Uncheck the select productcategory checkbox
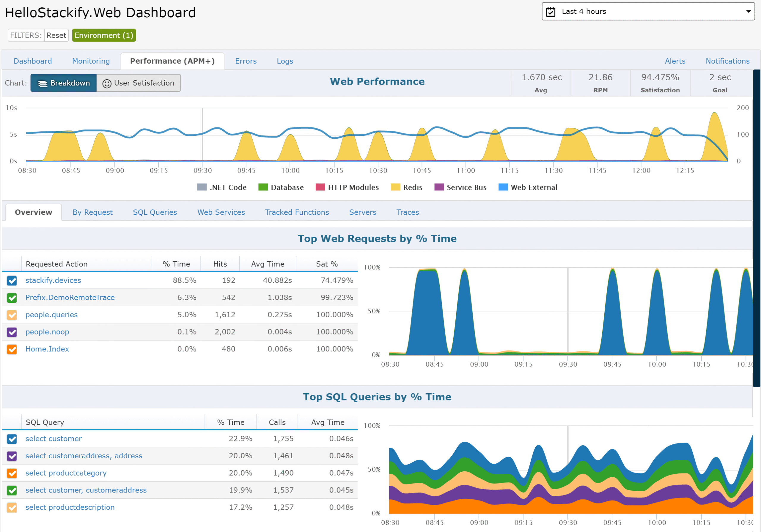 click(x=12, y=473)
